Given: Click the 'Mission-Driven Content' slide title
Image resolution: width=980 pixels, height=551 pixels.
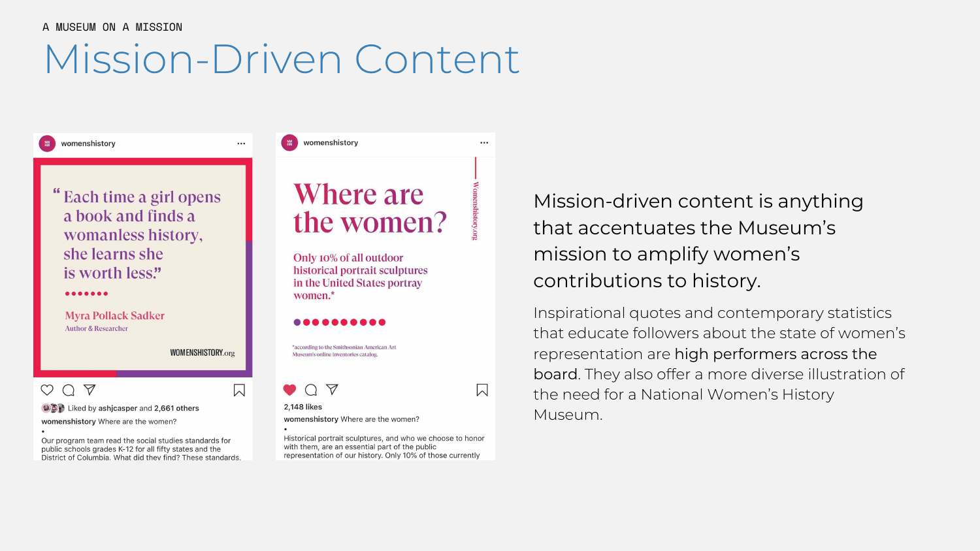Looking at the screenshot, I should 282,59.
